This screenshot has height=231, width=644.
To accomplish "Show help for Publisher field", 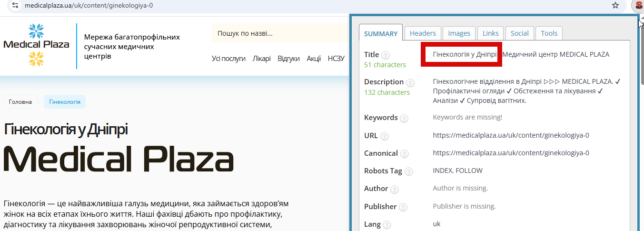I will click(x=403, y=207).
